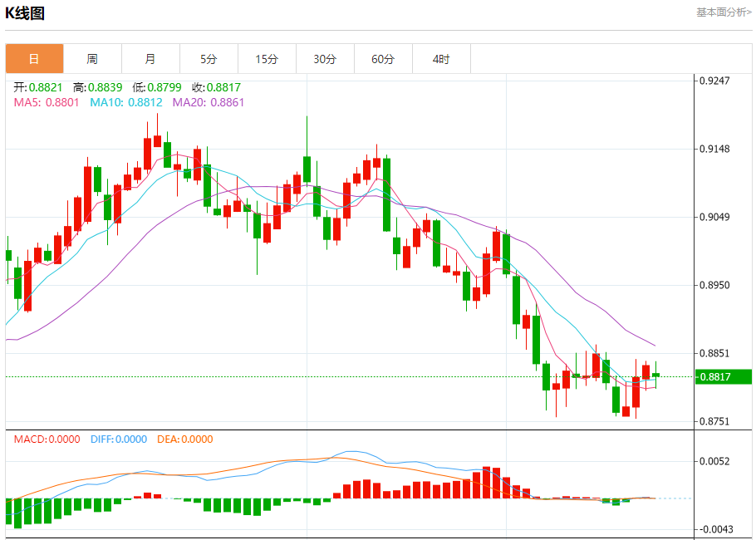
Task: Click the 0.8851 axis label
Action: click(x=714, y=353)
